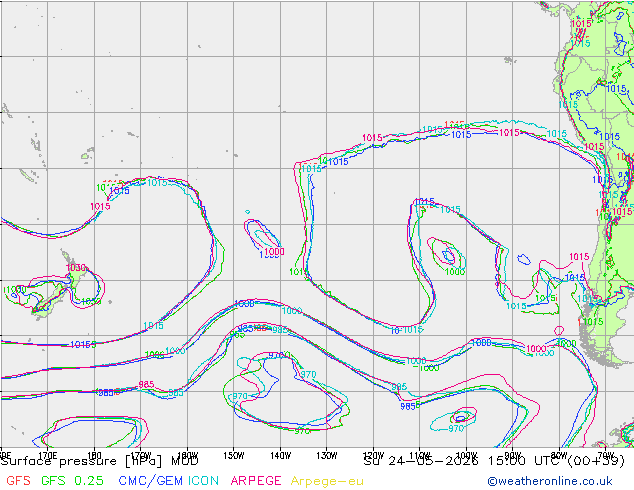
Task: Click the green 1000 label under the 100W closed contour
Action: click(455, 272)
